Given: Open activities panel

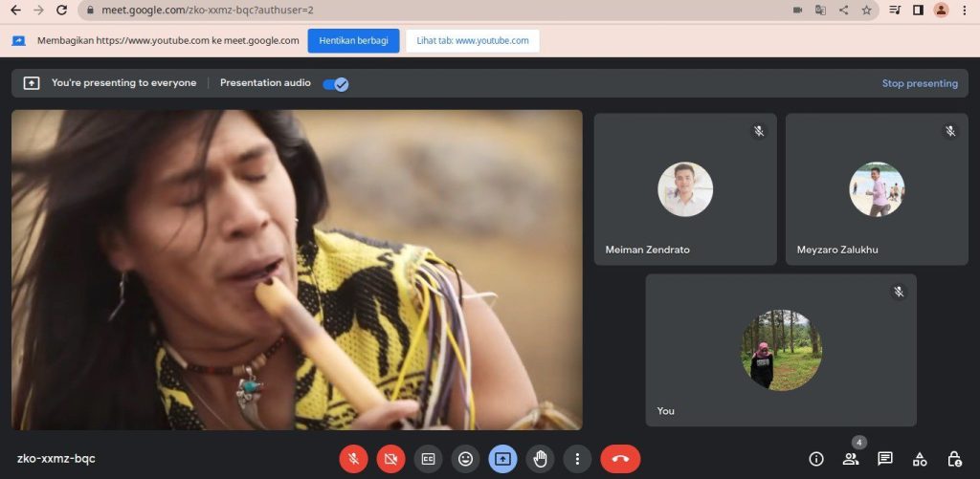Looking at the screenshot, I should pyautogui.click(x=920, y=459).
